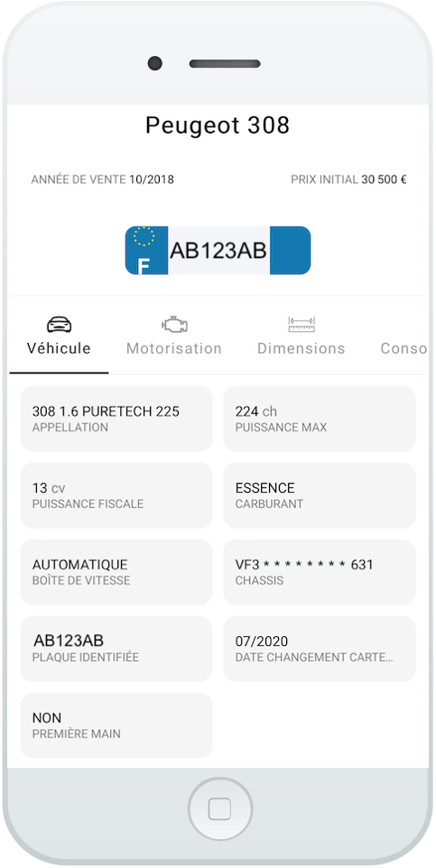Tap the front camera dot on the phone
Screen dimensions: 436x868
click(154, 63)
